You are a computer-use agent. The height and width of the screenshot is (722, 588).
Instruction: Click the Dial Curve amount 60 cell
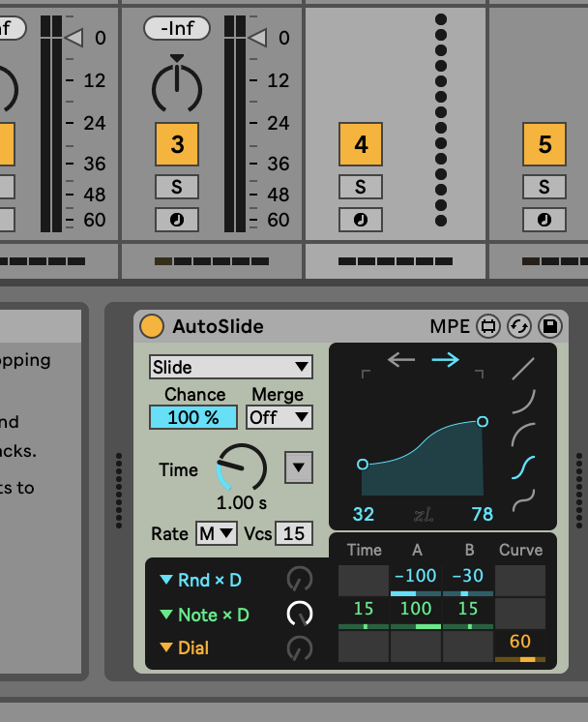click(520, 647)
